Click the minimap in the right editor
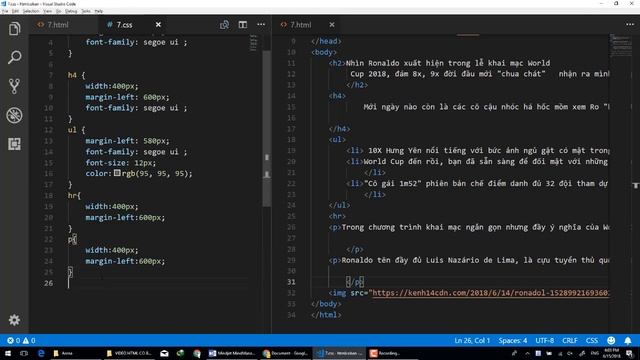Image resolution: width=640 pixels, height=360 pixels. pyautogui.click(x=620, y=45)
